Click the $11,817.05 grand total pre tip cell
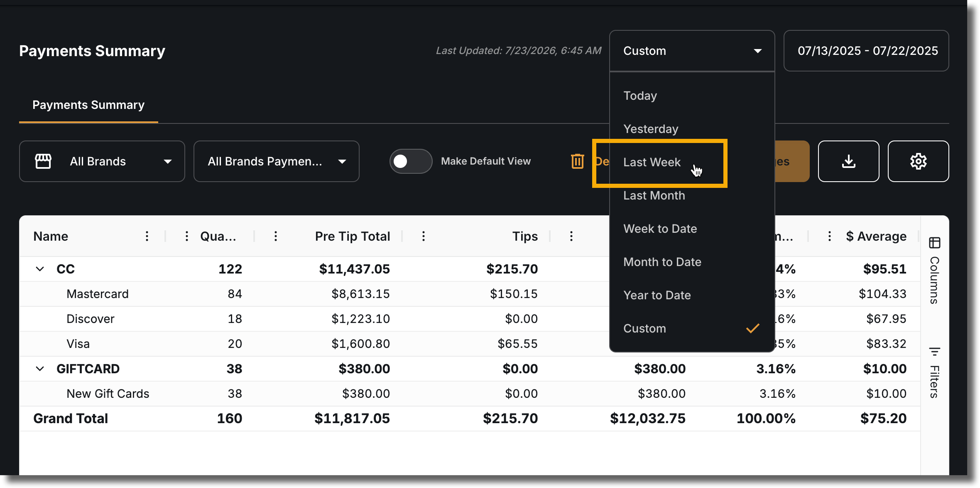 [x=352, y=419]
